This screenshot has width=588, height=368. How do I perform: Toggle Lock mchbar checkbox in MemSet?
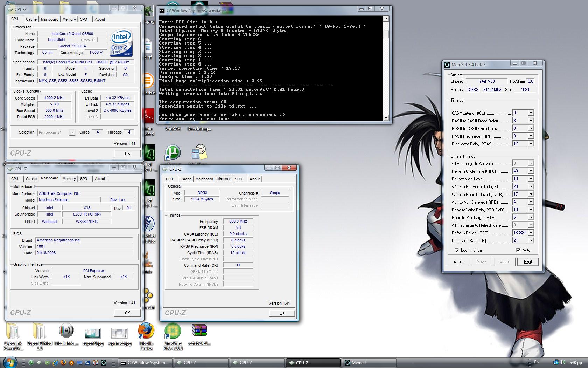point(456,250)
